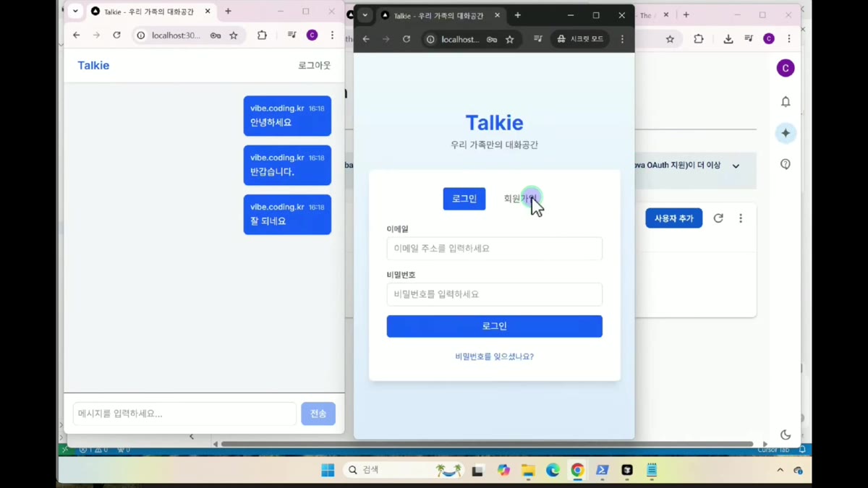Click the 시크릿 모드 incognito badge

(x=580, y=39)
